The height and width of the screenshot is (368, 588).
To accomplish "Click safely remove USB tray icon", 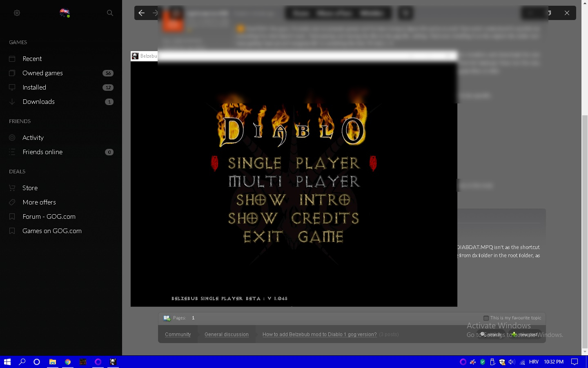I will 492,362.
